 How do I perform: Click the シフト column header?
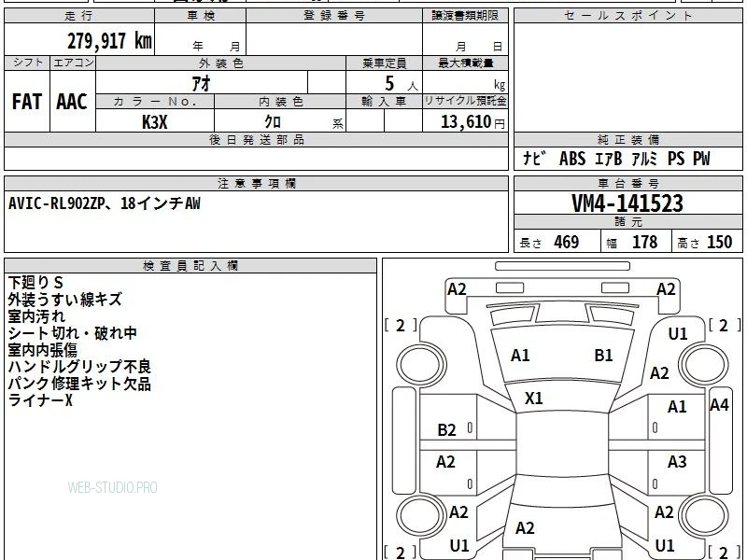(x=27, y=63)
